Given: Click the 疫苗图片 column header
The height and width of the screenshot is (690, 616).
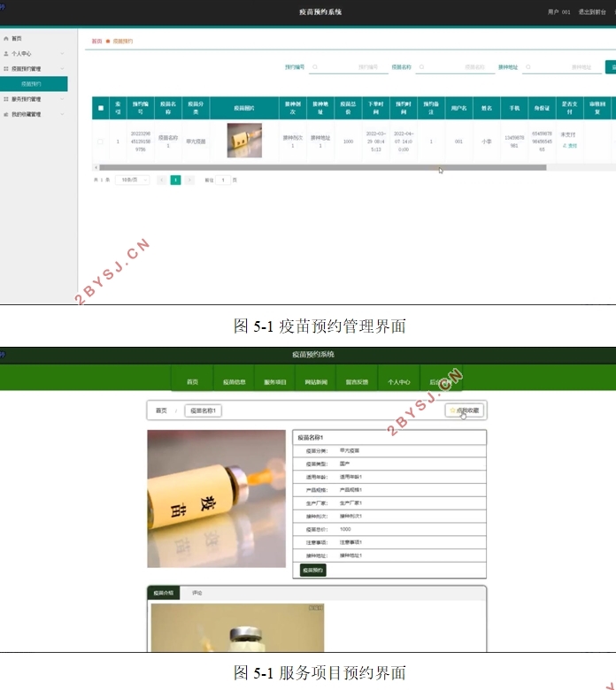Looking at the screenshot, I should tap(244, 108).
